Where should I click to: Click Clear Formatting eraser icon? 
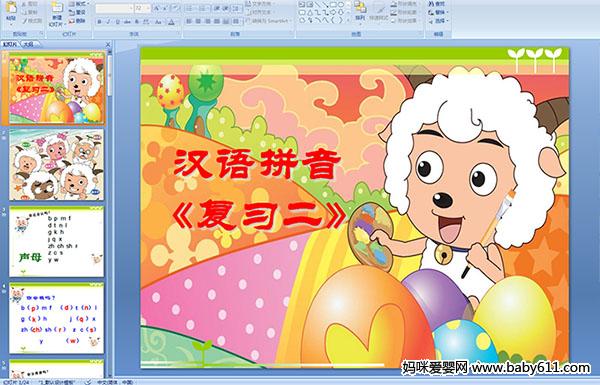pos(176,8)
